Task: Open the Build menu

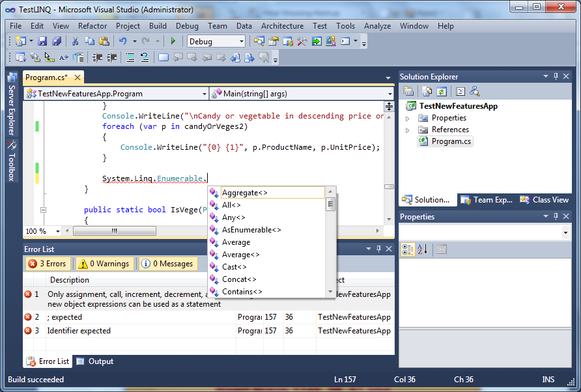Action: [x=158, y=26]
